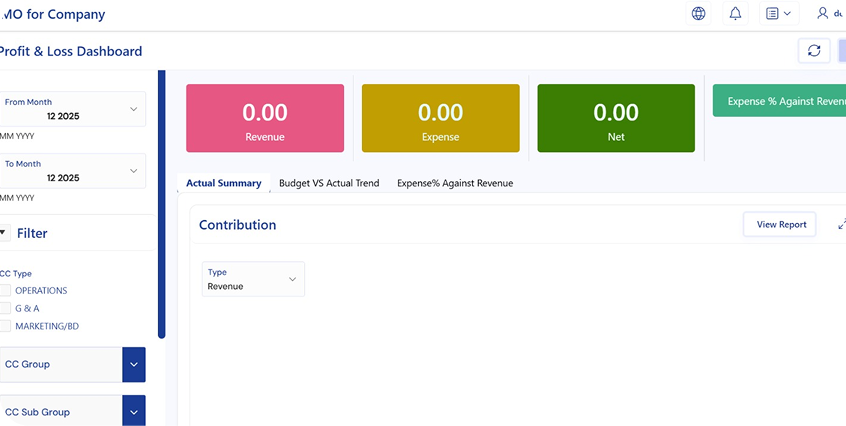Enable the G & A checkbox
This screenshot has height=426, width=846.
click(5, 308)
